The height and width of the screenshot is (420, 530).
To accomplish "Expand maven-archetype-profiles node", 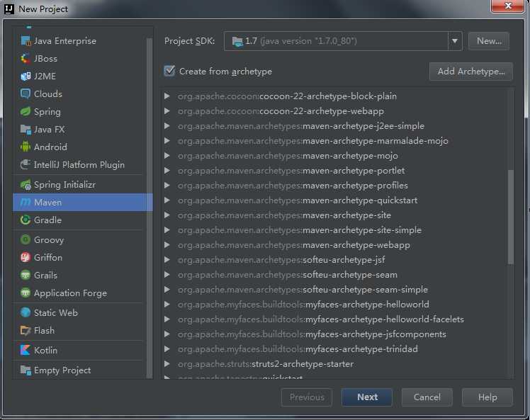I will pyautogui.click(x=167, y=185).
